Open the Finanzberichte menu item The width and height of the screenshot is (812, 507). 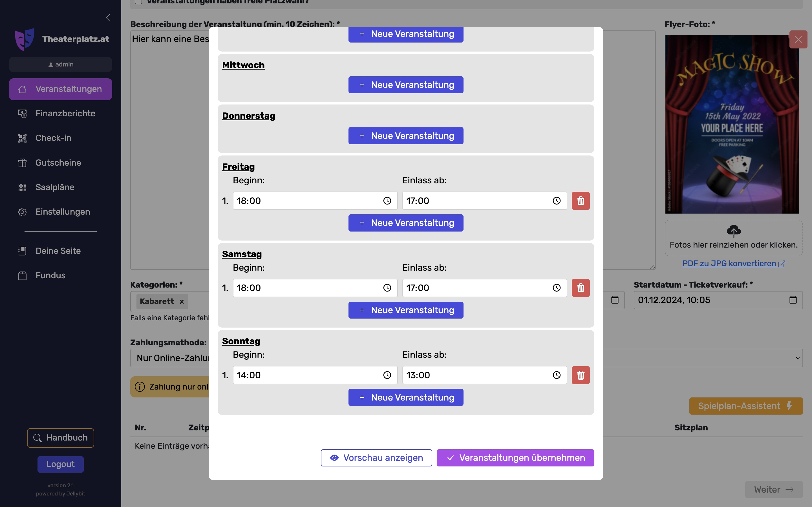(65, 113)
